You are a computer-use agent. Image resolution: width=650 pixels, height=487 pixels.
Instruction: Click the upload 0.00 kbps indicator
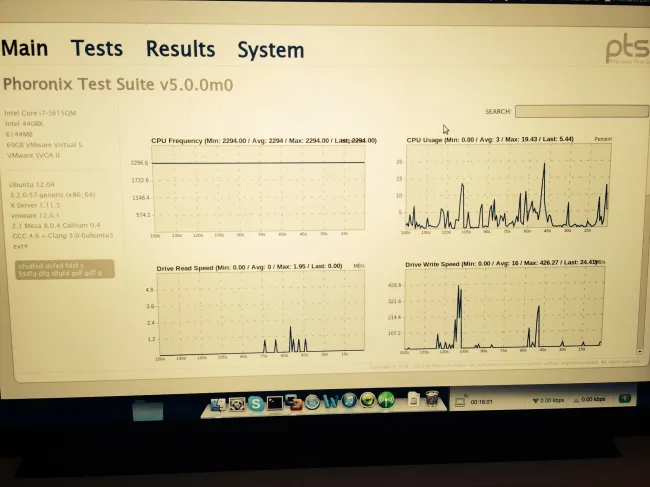pos(589,400)
